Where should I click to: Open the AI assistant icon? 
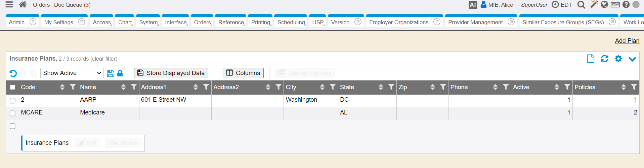point(473,5)
